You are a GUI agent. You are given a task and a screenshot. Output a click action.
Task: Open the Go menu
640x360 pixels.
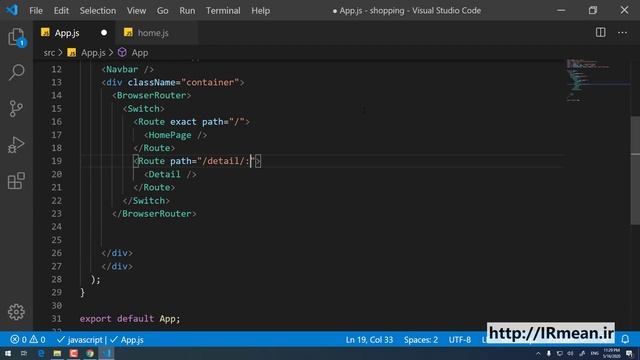click(x=162, y=10)
